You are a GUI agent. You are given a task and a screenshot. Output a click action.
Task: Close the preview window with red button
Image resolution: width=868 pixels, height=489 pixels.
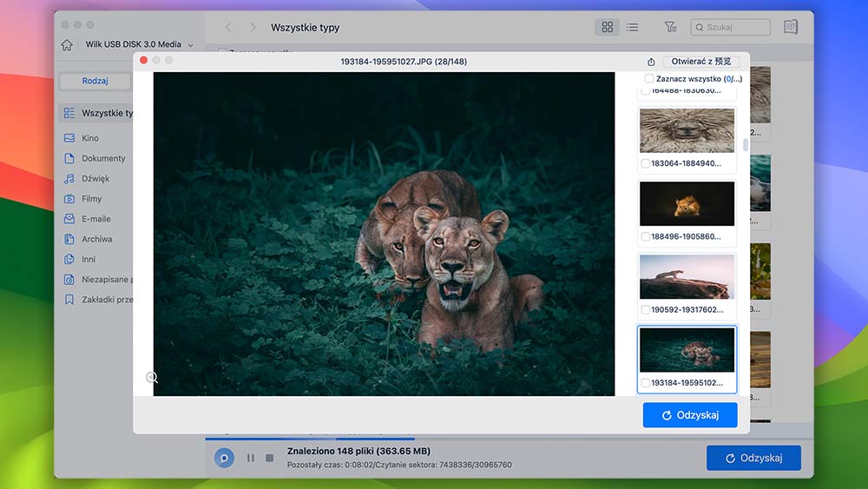(143, 60)
